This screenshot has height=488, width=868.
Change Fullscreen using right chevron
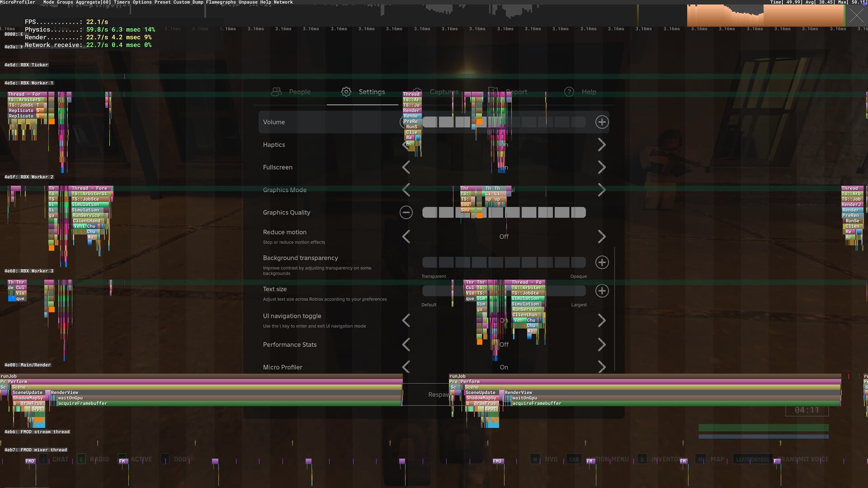pos(601,167)
